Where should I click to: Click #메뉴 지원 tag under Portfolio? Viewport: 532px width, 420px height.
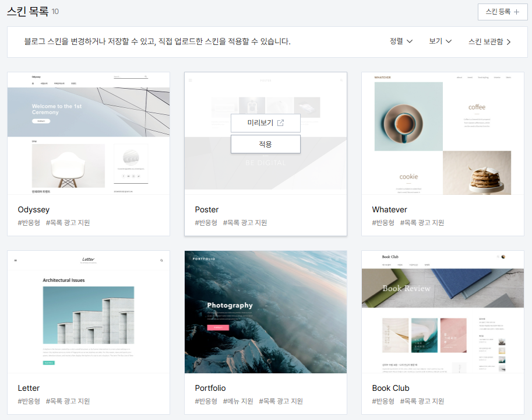tap(238, 401)
